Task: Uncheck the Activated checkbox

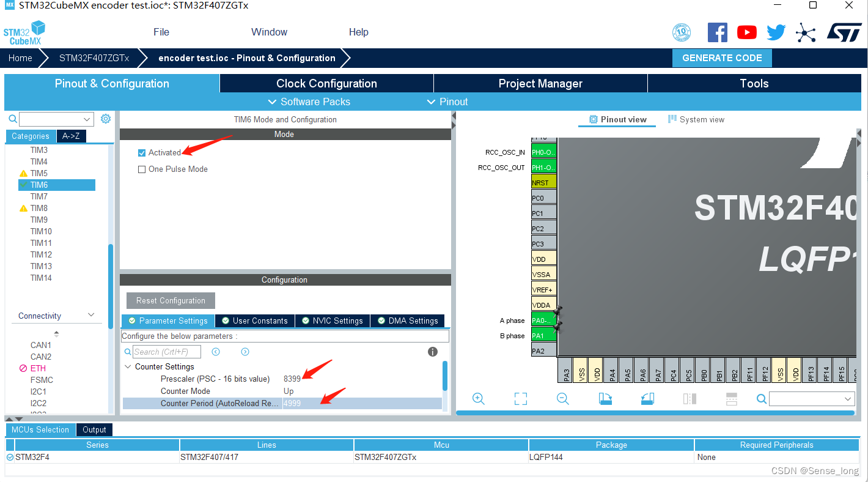Action: [142, 153]
